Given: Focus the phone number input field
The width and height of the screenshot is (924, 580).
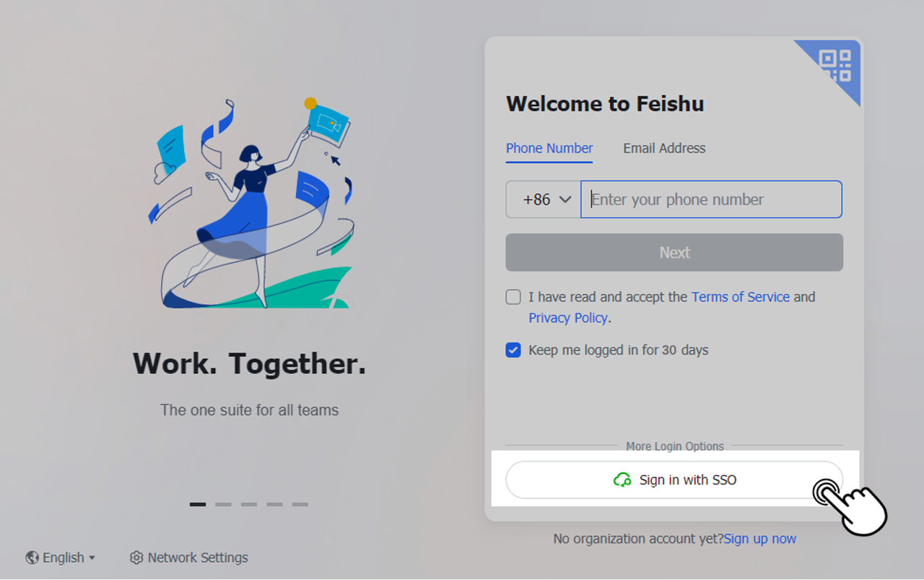Looking at the screenshot, I should [x=711, y=199].
